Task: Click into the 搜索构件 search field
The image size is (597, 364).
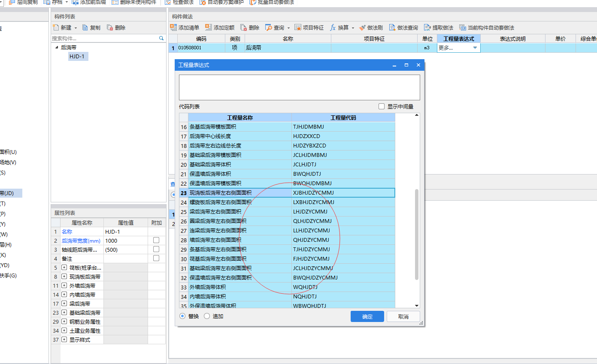Action: click(x=105, y=38)
